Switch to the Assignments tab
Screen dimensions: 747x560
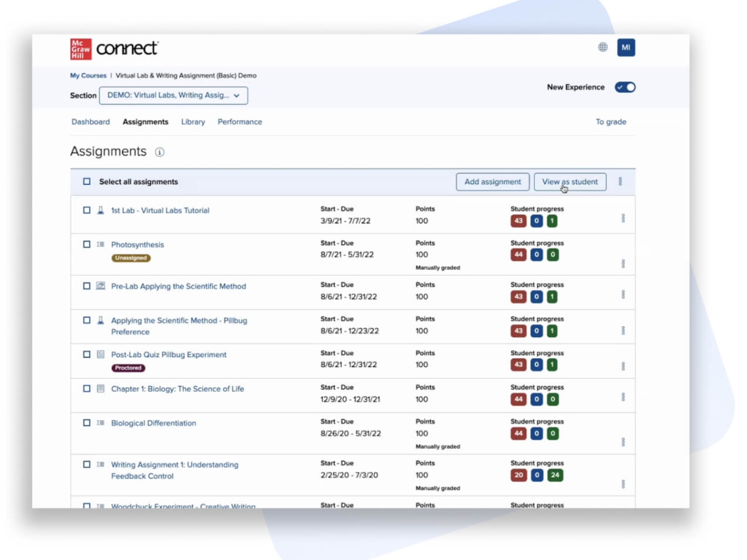click(x=146, y=122)
